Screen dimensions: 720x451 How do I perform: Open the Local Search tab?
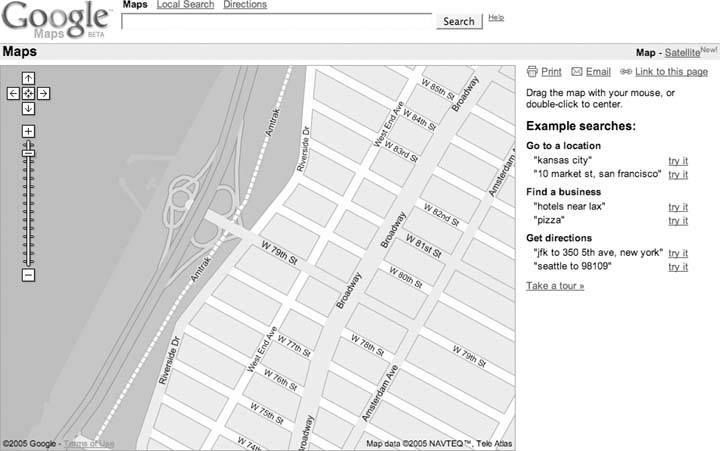[x=185, y=5]
